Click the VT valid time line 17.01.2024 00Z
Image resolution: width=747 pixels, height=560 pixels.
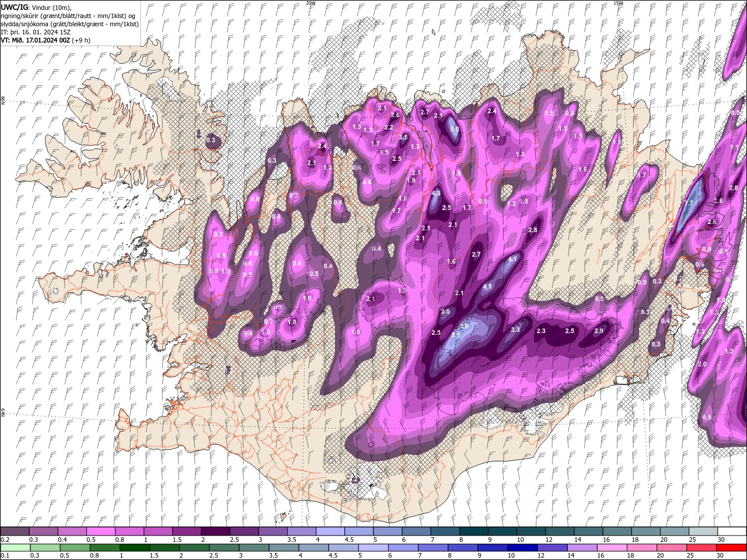click(x=45, y=40)
